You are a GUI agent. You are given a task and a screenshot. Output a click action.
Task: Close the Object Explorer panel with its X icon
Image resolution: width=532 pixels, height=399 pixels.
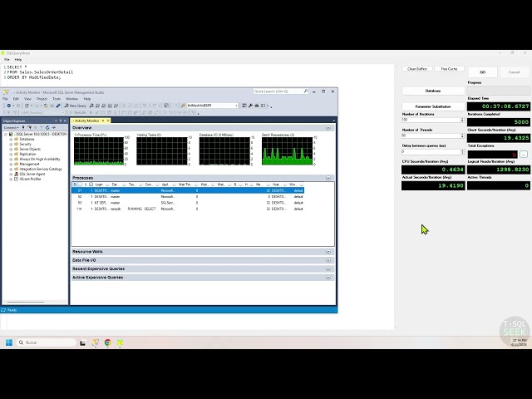tap(65, 121)
